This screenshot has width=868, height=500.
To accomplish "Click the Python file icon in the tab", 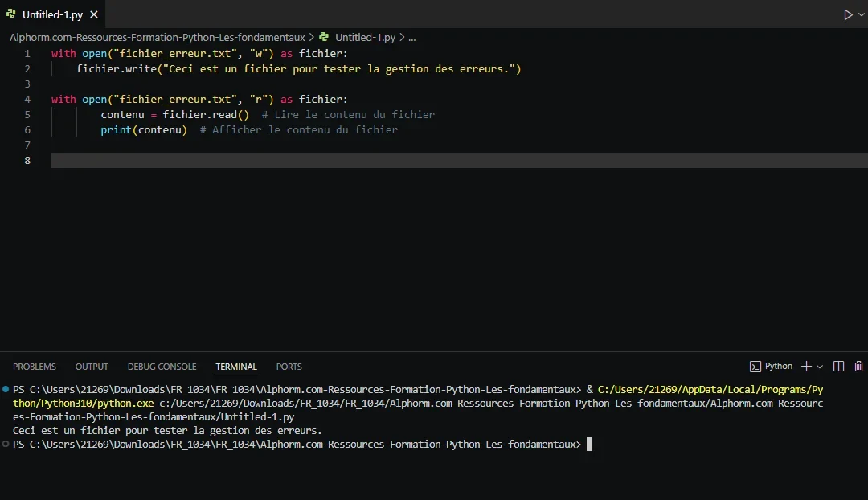I will (x=10, y=14).
